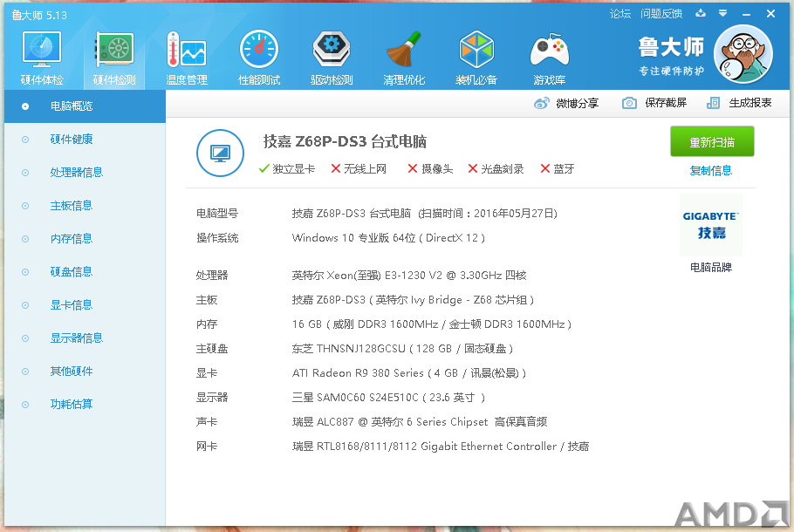This screenshot has width=794, height=532.
Task: Click the 电脑品牌 label under logo
Action: point(711,267)
